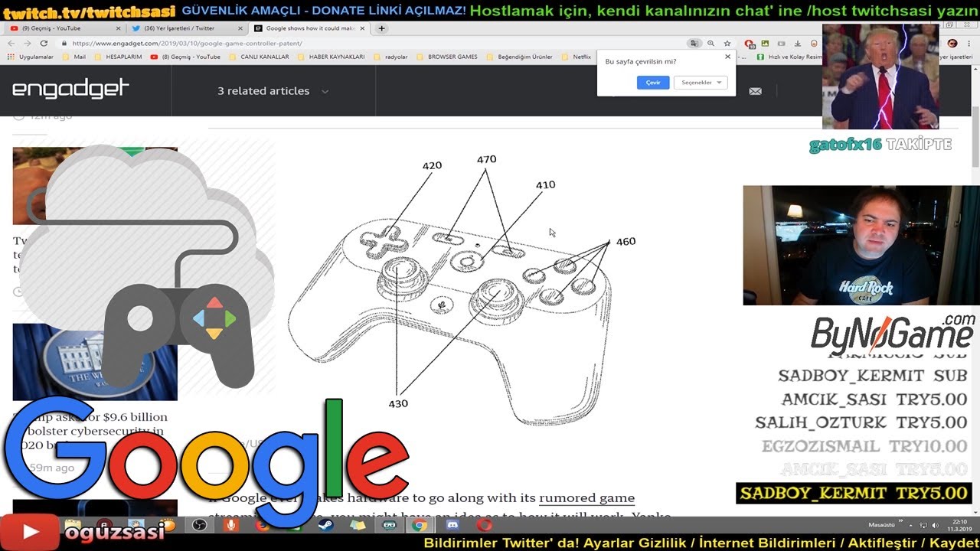980x551 pixels.
Task: Select the Google shows how it could tab
Action: point(309,28)
